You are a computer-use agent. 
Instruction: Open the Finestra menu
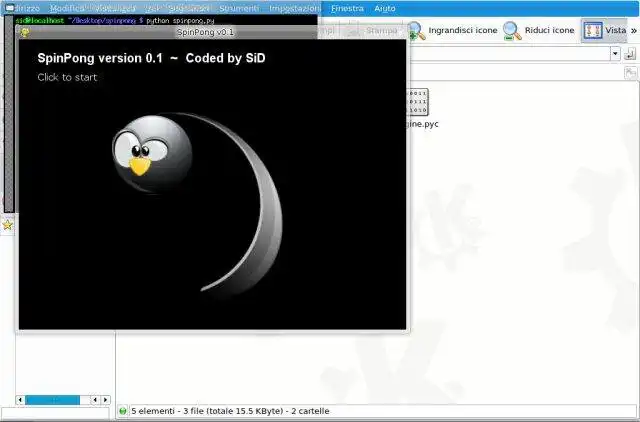click(347, 8)
